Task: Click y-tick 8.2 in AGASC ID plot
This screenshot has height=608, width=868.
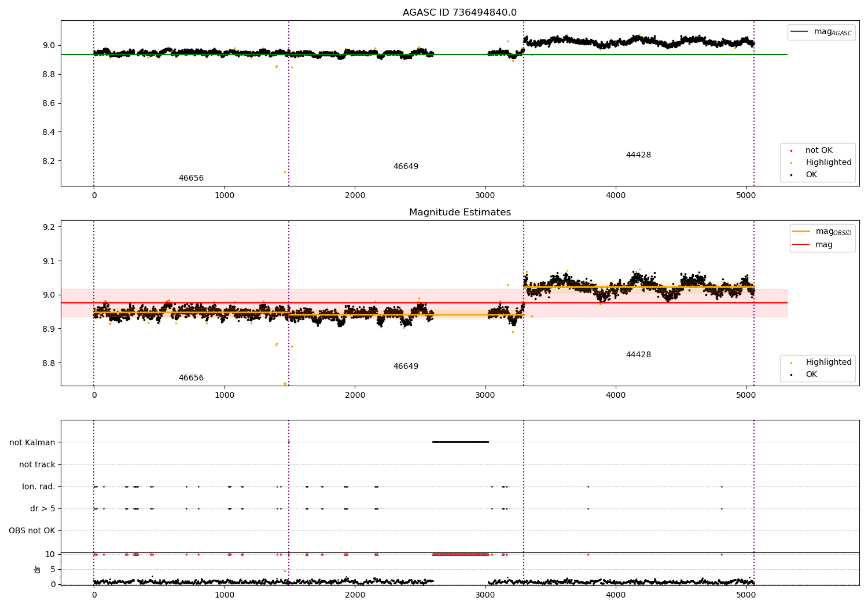Action: tap(48, 161)
